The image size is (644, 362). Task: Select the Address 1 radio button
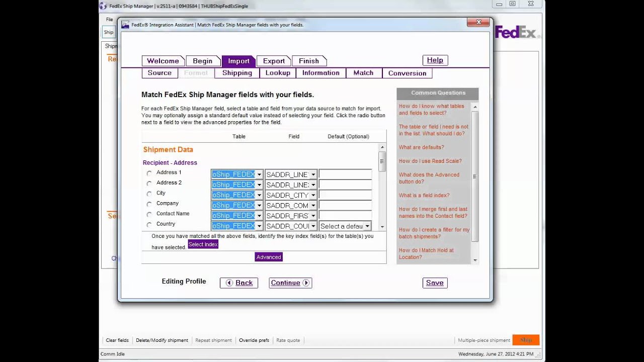point(149,173)
